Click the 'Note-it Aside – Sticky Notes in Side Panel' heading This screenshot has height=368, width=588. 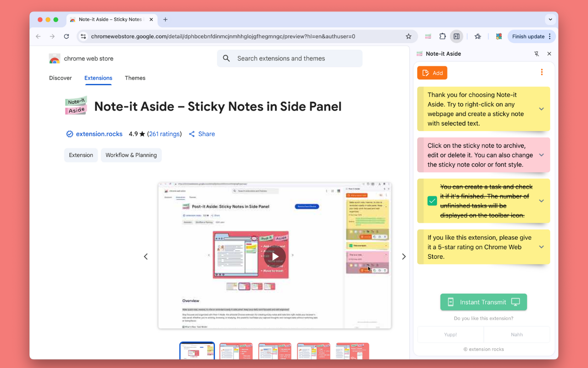click(x=218, y=106)
